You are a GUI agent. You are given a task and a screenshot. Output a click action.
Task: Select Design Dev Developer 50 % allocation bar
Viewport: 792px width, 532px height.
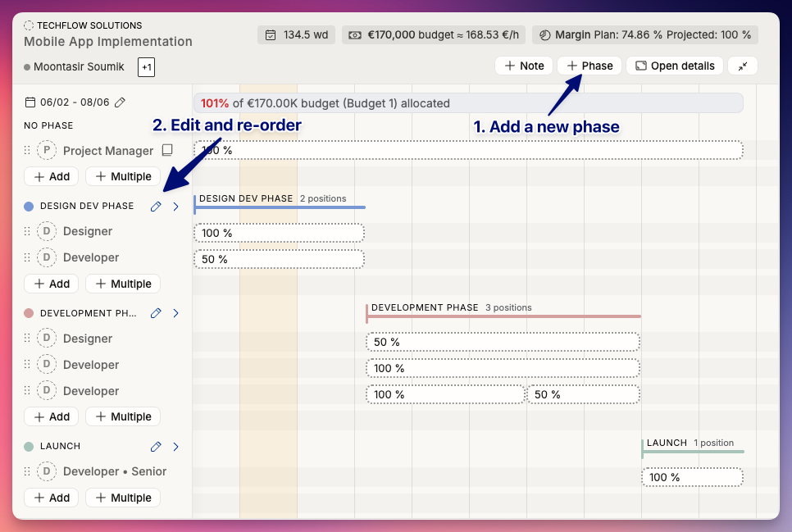pos(280,259)
